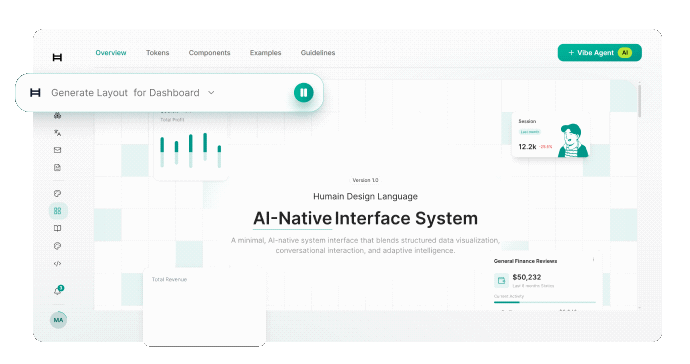Screen dimensions: 690x364
Task: Click the AI badge on the Vibe Agent button
Action: click(x=625, y=53)
